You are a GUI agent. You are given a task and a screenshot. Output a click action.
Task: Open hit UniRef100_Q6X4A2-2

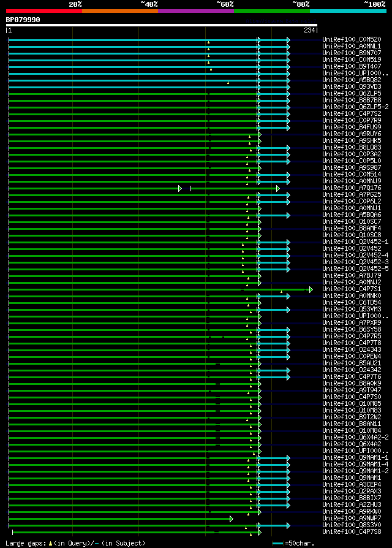[x=355, y=438]
